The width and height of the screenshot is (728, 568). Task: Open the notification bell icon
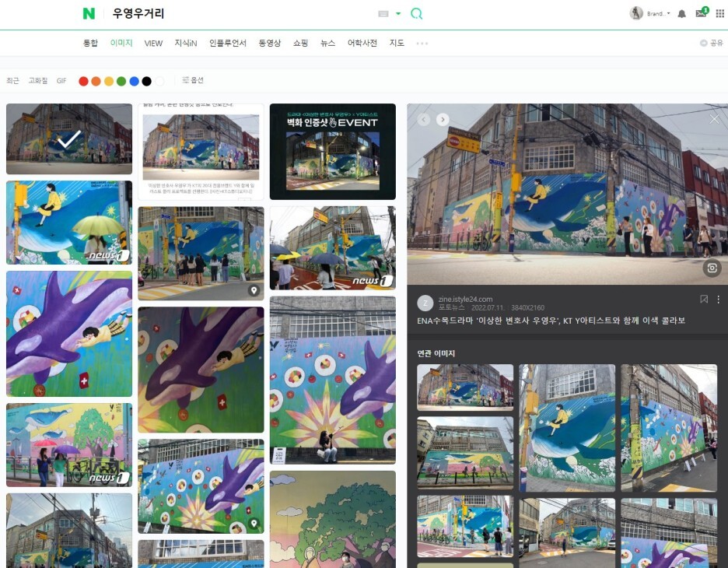pyautogui.click(x=681, y=13)
